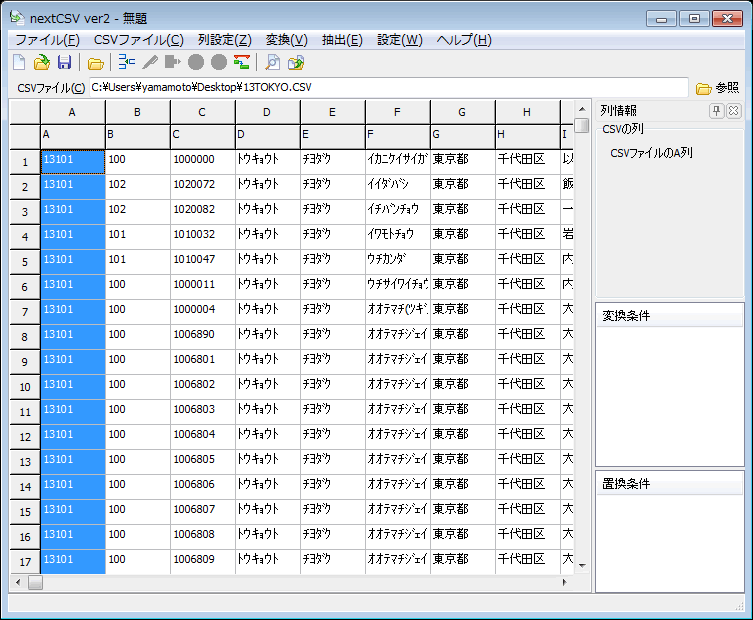Click the new blank file icon
753x620 pixels.
[19, 63]
